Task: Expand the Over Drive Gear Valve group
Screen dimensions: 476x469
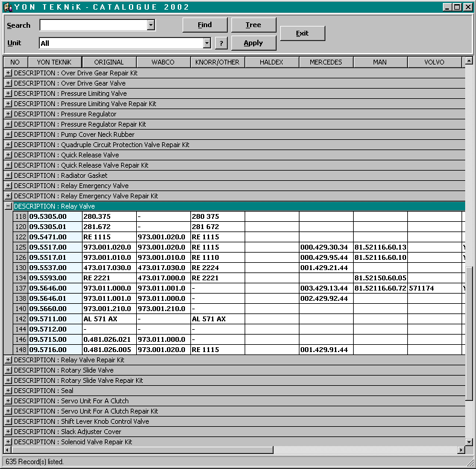Action: point(8,83)
